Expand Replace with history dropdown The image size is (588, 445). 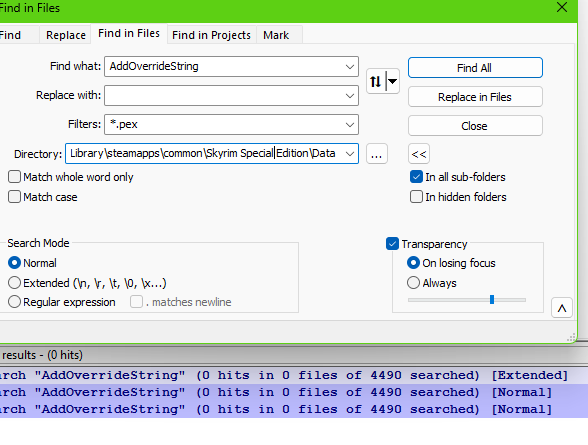(x=350, y=96)
